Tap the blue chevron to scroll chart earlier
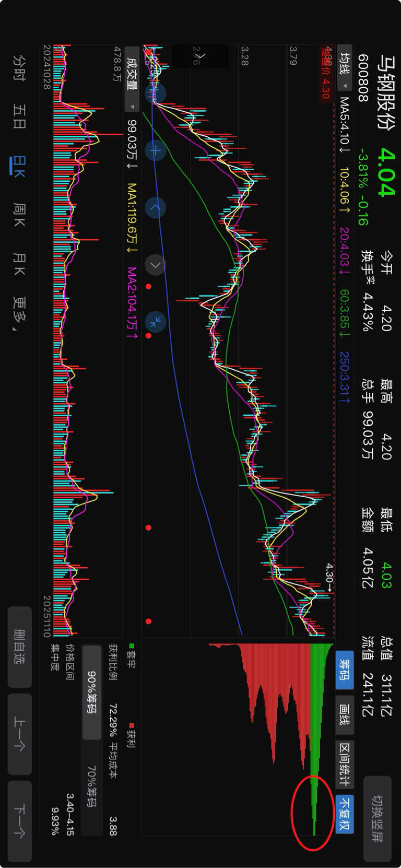Viewport: 401px width, 868px height. (x=155, y=208)
